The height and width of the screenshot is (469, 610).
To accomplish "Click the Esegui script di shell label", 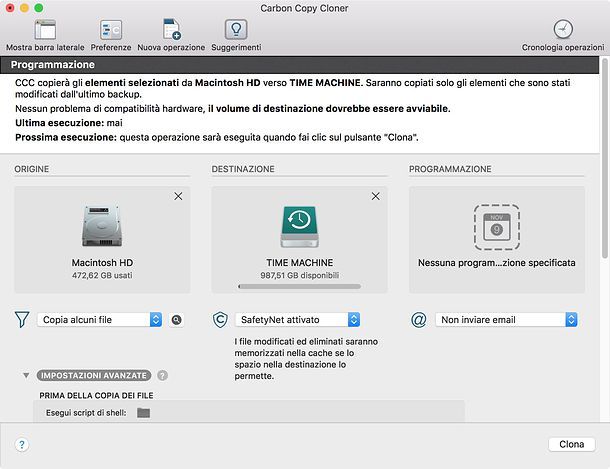I will click(86, 413).
